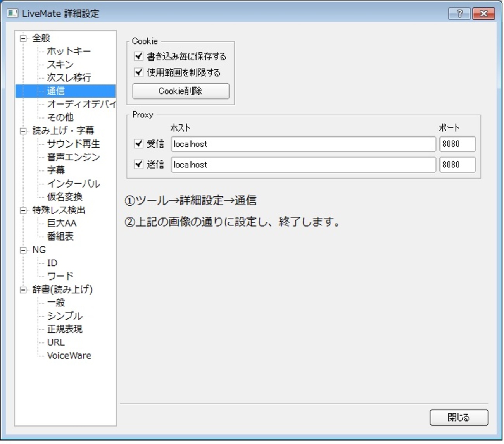504x444 pixels.
Task: Disable the 受信 proxy checkbox
Action: (138, 144)
